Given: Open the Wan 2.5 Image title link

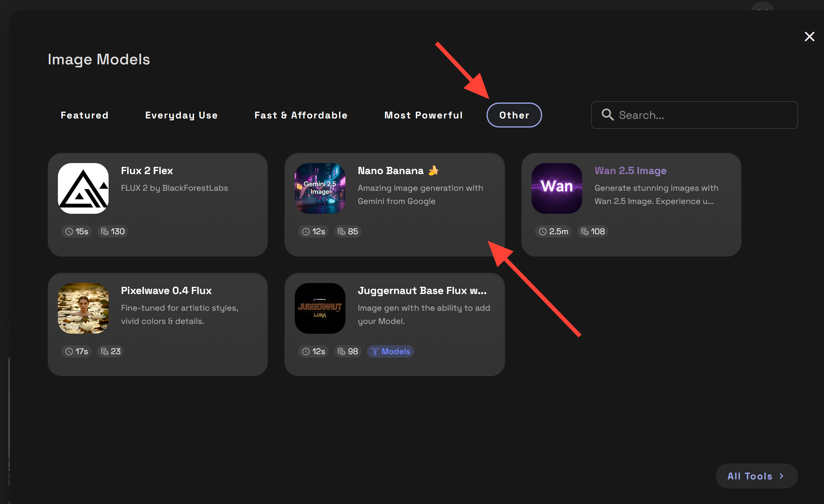Looking at the screenshot, I should point(630,171).
